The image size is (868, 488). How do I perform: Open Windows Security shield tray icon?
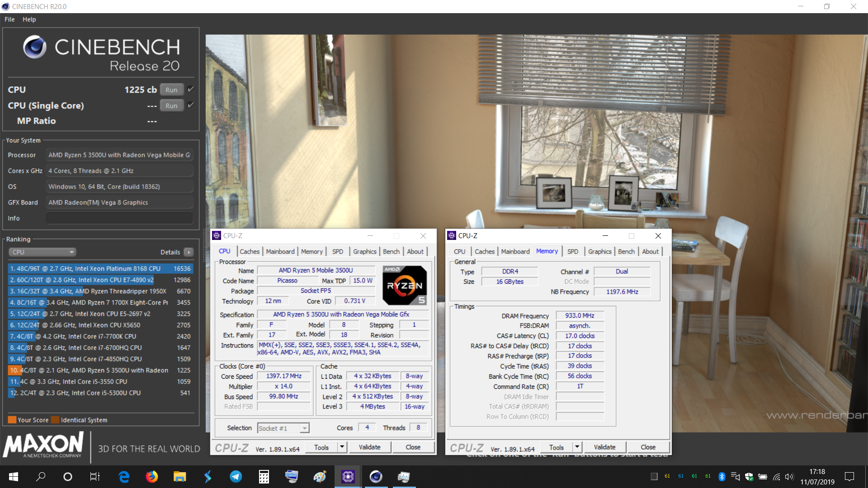(749, 477)
